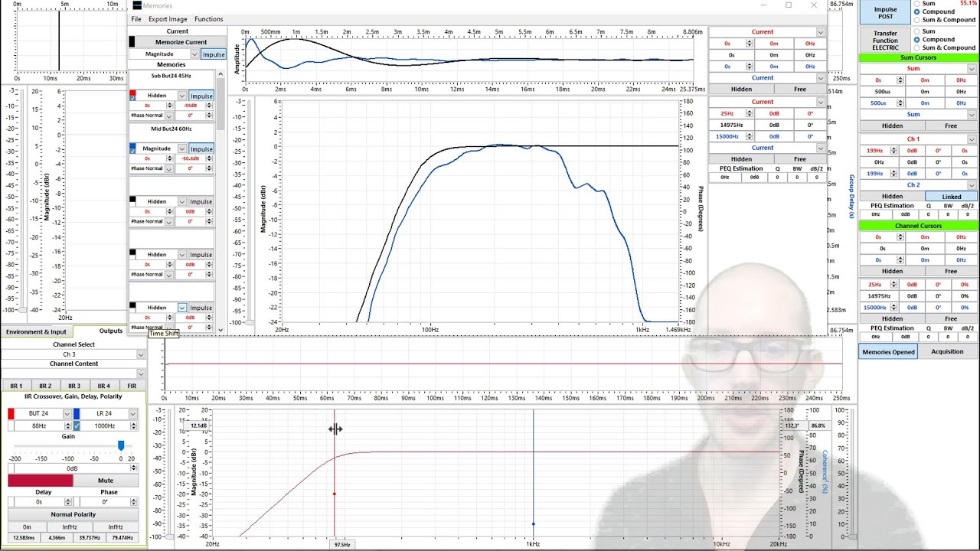The height and width of the screenshot is (551, 980).
Task: Click the 12.583ms readout value
Action: click(24, 537)
